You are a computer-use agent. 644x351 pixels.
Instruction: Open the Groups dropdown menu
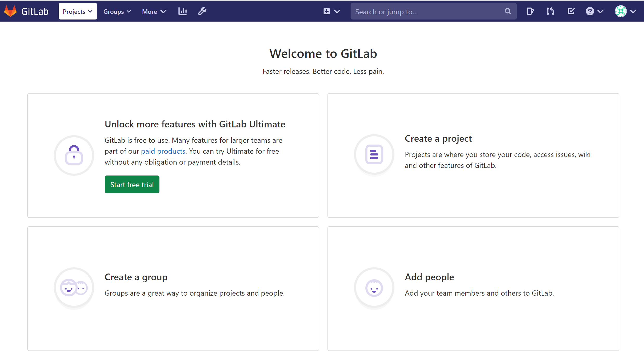point(117,11)
